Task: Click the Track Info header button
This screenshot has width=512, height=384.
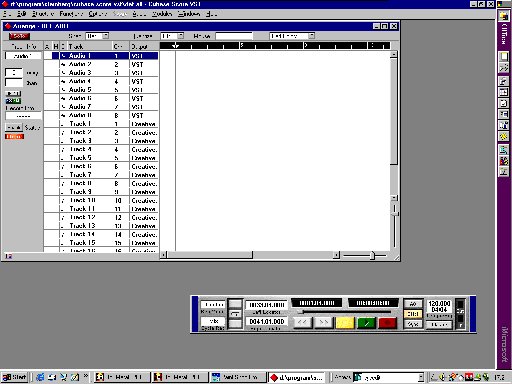Action: 23,46
